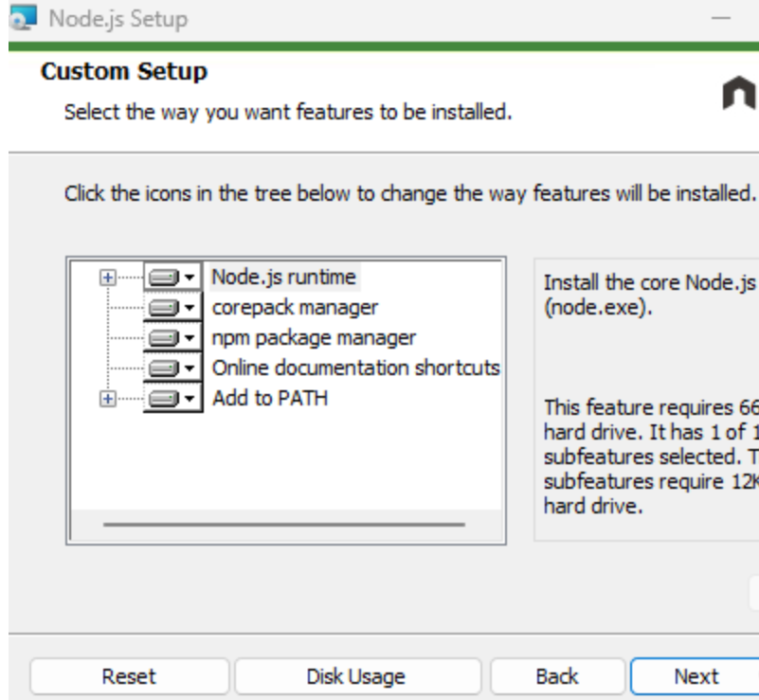The image size is (759, 700).
Task: Select the Node.js runtime tree item label
Action: point(283,277)
